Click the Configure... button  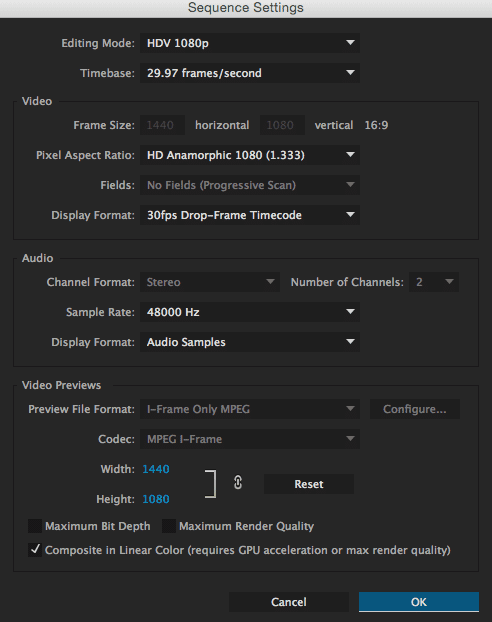[415, 409]
